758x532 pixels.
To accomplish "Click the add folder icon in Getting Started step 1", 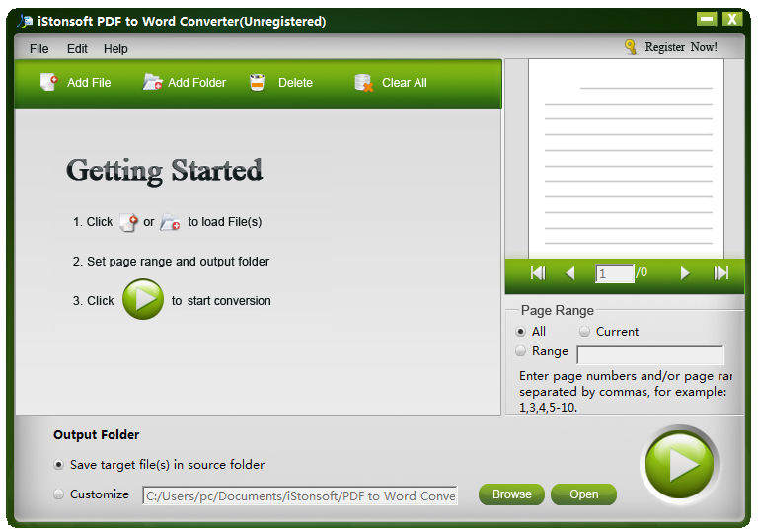I will (170, 222).
